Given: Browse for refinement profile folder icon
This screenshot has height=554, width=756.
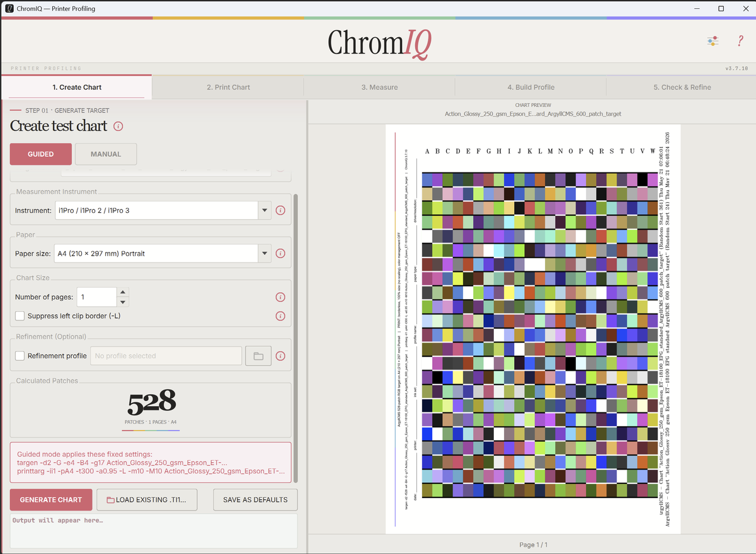Looking at the screenshot, I should [x=258, y=356].
